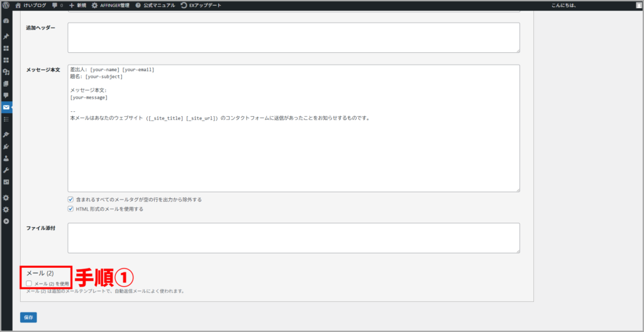Click inside the メッセージ本文 text area
644x332 pixels.
(293, 151)
